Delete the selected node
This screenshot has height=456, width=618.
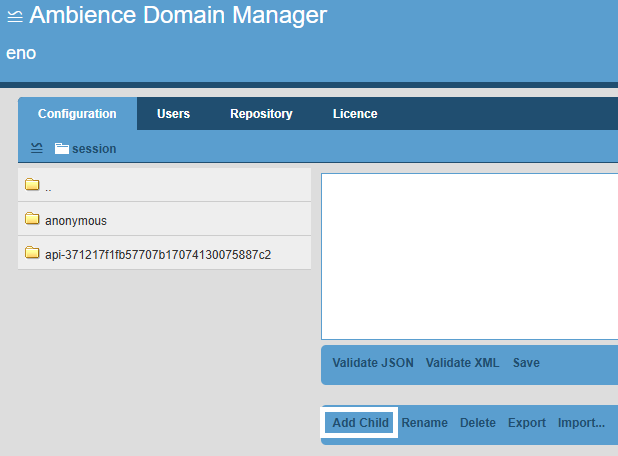coord(478,422)
